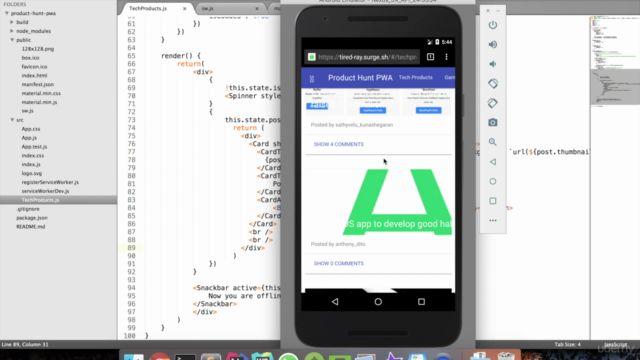
Task: Collapse the src folder
Action: click(12, 120)
